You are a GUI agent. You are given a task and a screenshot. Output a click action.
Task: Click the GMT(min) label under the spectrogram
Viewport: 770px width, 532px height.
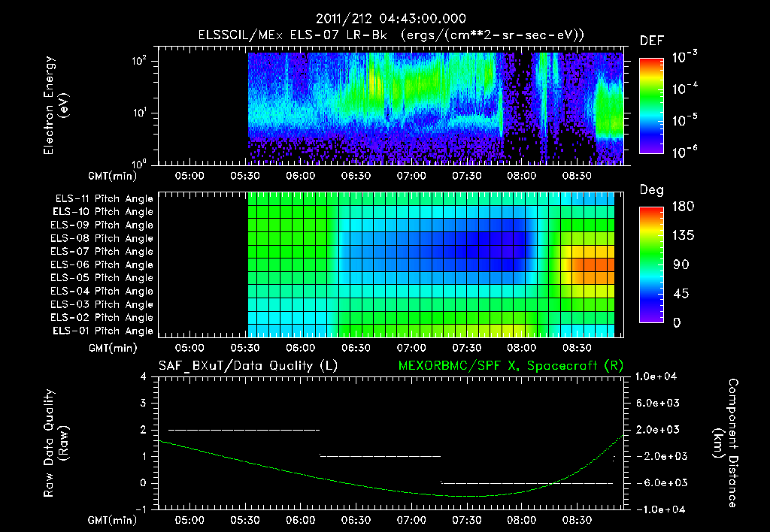click(x=112, y=176)
